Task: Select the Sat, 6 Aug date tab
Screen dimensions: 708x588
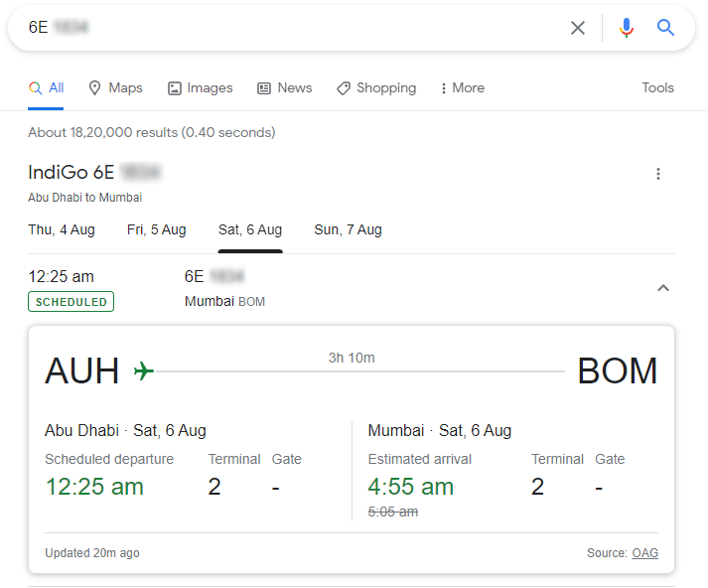Action: click(x=250, y=230)
